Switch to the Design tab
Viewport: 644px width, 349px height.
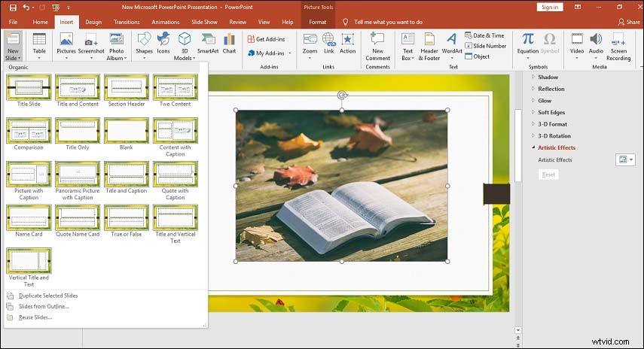point(93,22)
